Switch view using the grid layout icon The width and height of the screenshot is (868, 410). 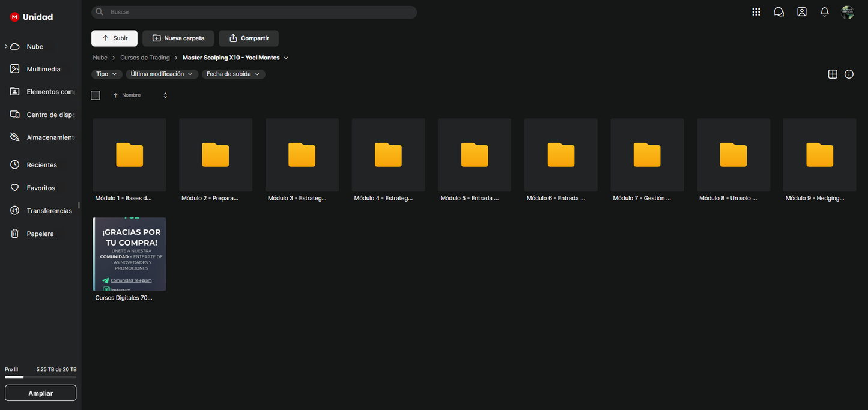[833, 74]
